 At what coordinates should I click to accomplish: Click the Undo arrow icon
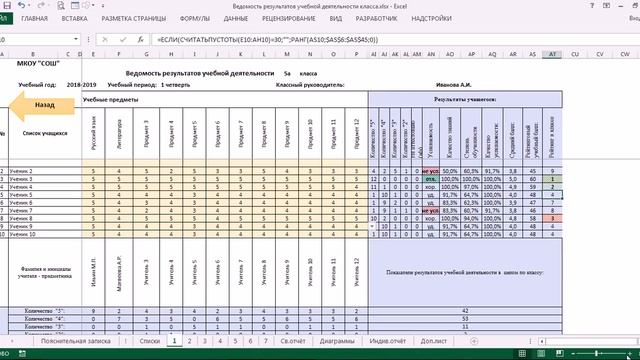point(21,6)
